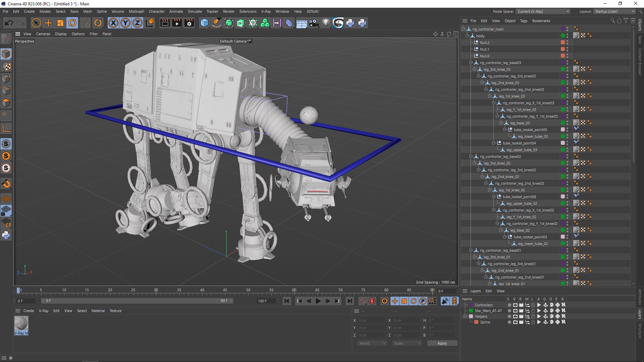Select the Rotate tool
644x362 pixels.
(72, 23)
